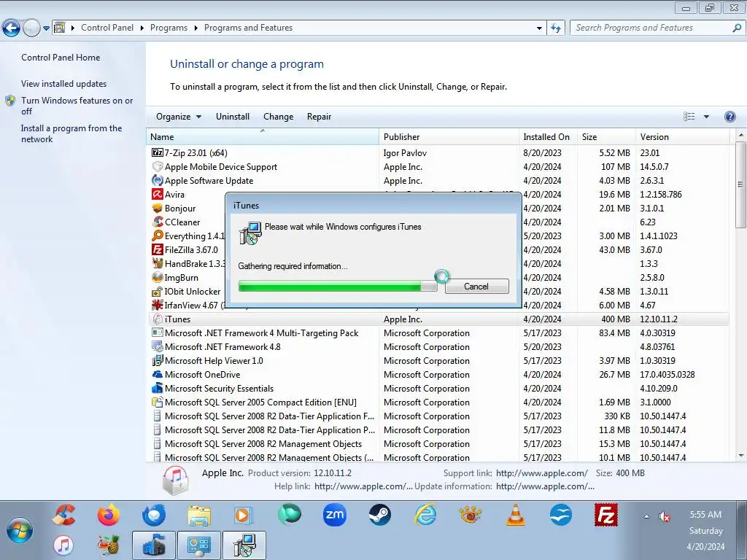Open Control Panel Home link
Viewport: 747px width, 560px height.
click(61, 58)
